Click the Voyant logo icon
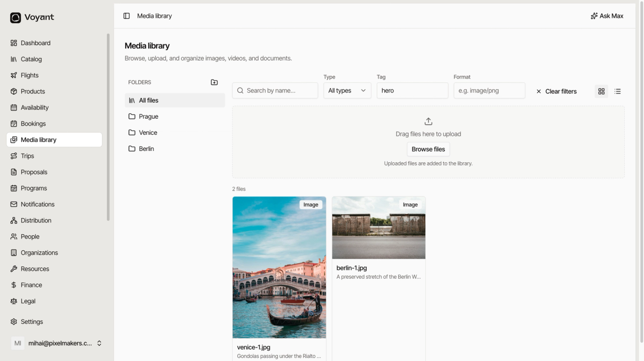This screenshot has height=361, width=644. pos(16,18)
